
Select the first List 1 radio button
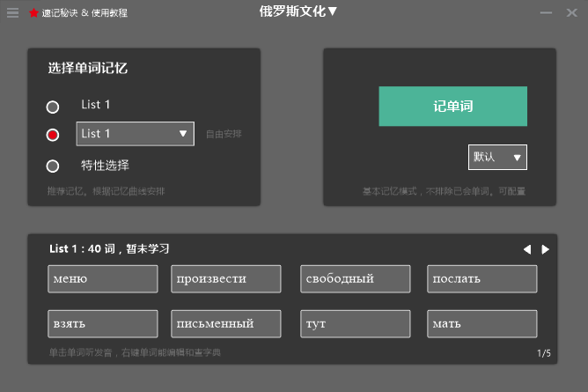(x=53, y=107)
